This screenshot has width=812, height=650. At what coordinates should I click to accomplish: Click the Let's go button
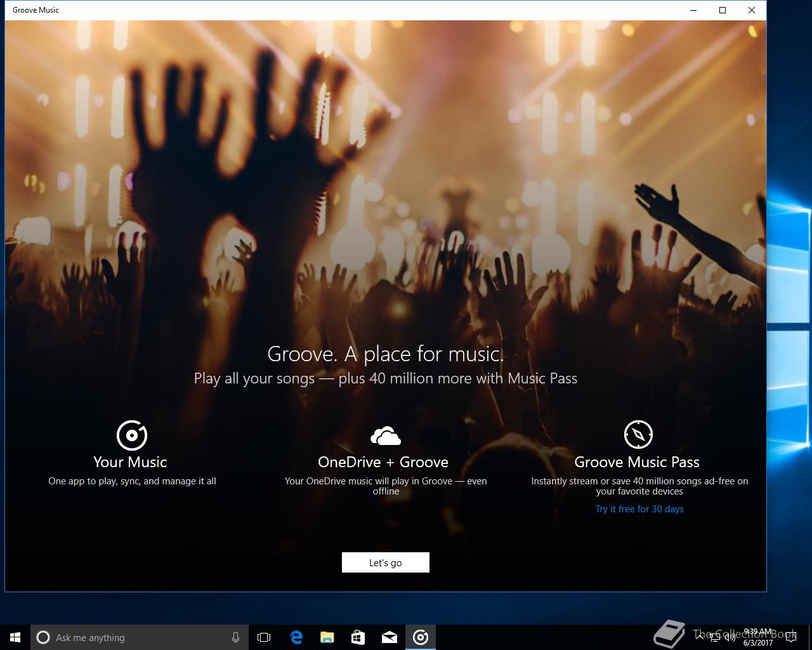click(386, 562)
